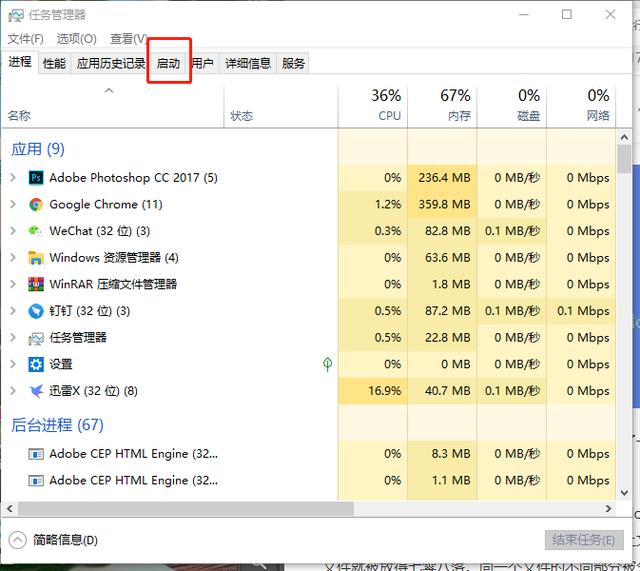Switch to the 启动 tab

click(169, 63)
